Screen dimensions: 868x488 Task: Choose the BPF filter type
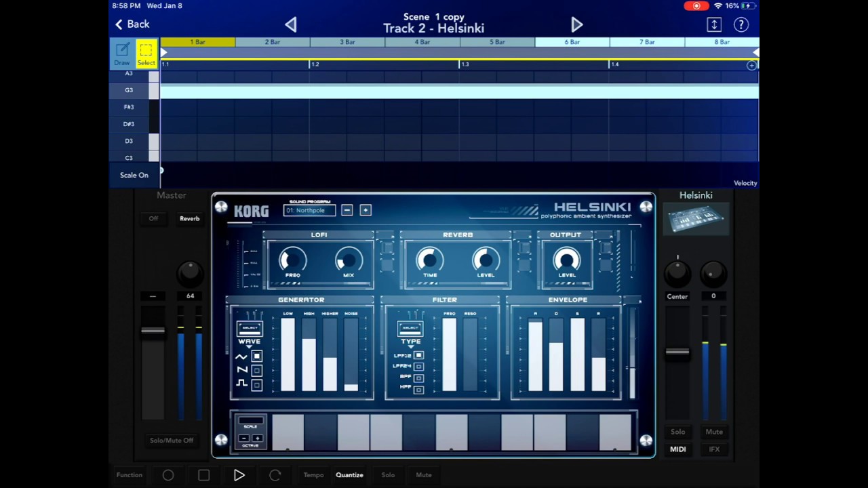[418, 378]
